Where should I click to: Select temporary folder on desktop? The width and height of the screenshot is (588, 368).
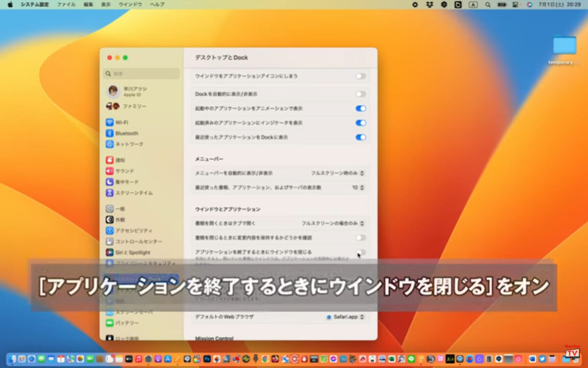564,51
